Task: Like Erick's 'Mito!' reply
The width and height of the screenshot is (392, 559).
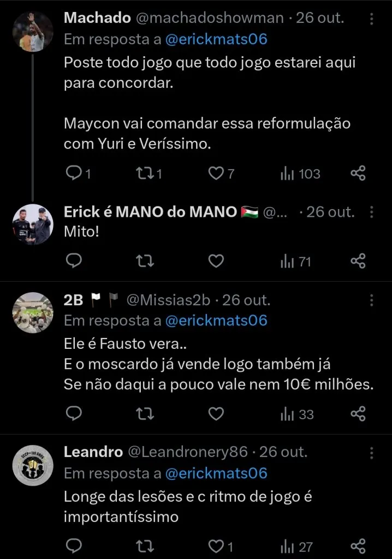Action: pos(215,261)
